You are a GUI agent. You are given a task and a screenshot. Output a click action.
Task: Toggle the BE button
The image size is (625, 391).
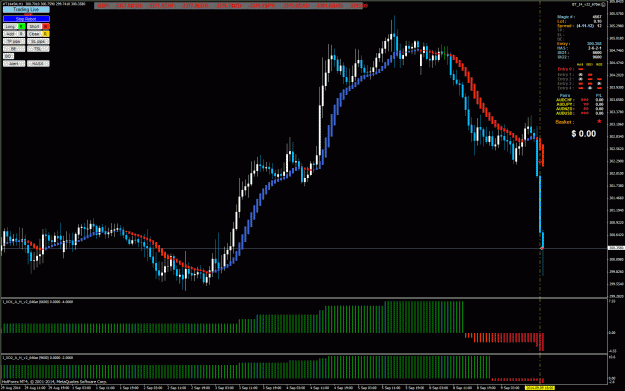click(14, 49)
